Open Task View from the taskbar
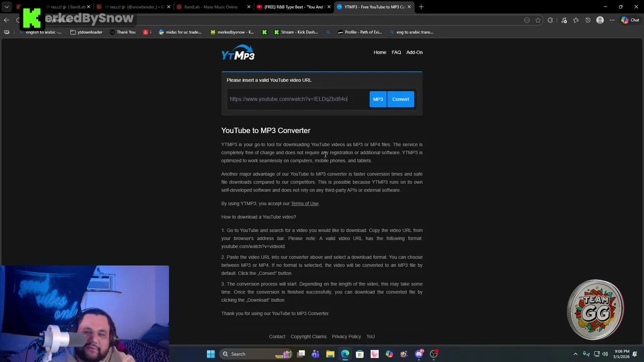 pos(301,354)
